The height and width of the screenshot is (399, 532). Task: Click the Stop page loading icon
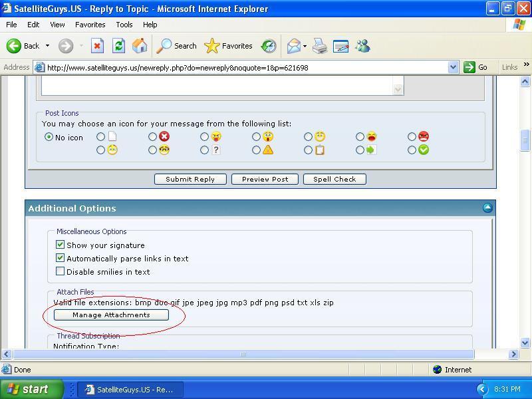pyautogui.click(x=97, y=46)
